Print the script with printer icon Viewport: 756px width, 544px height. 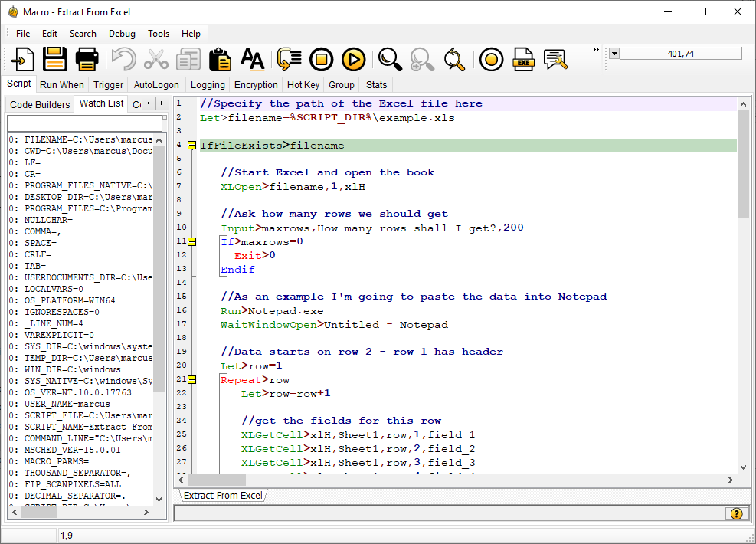click(87, 59)
